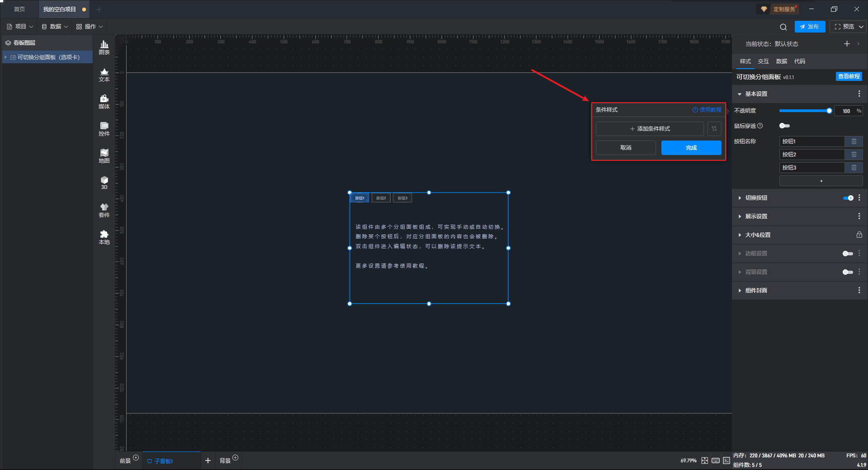This screenshot has width=868, height=470.
Task: Open the 项目 dropdown menu
Action: point(20,27)
